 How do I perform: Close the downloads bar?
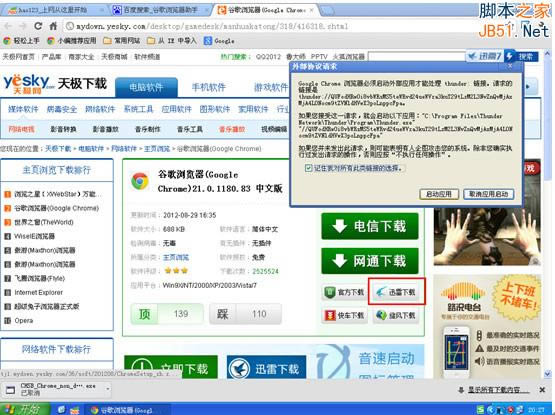(x=542, y=390)
